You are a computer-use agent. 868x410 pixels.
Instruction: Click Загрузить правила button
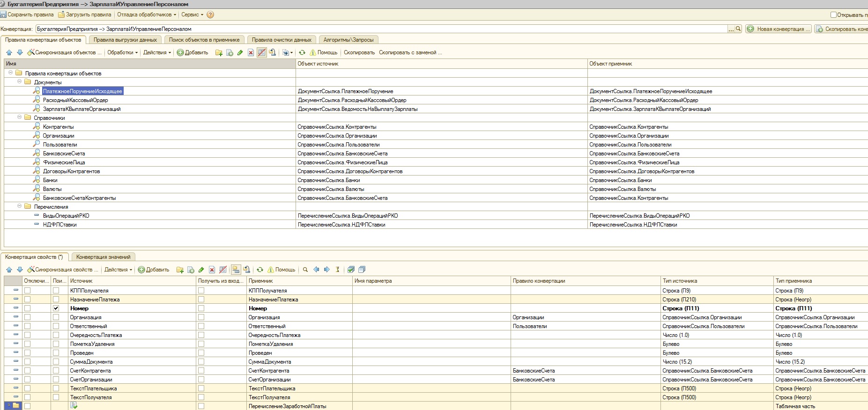(x=85, y=15)
